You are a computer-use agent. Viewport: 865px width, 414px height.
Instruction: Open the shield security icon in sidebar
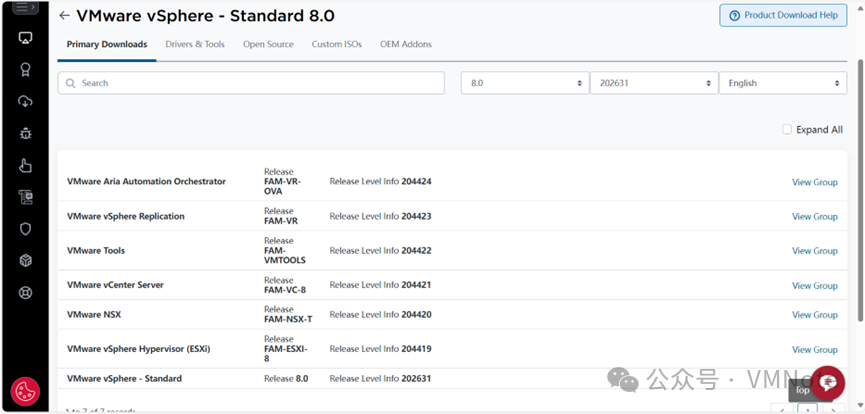(x=25, y=229)
